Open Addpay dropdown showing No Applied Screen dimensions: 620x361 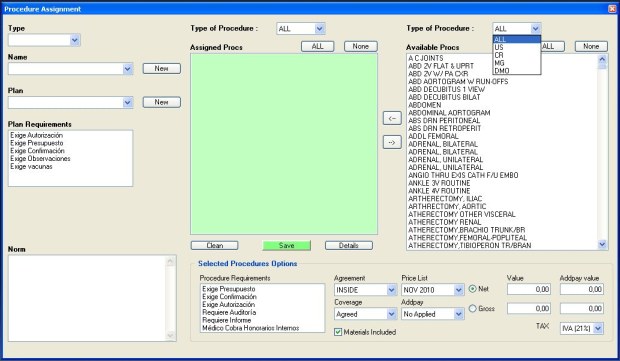(458, 314)
